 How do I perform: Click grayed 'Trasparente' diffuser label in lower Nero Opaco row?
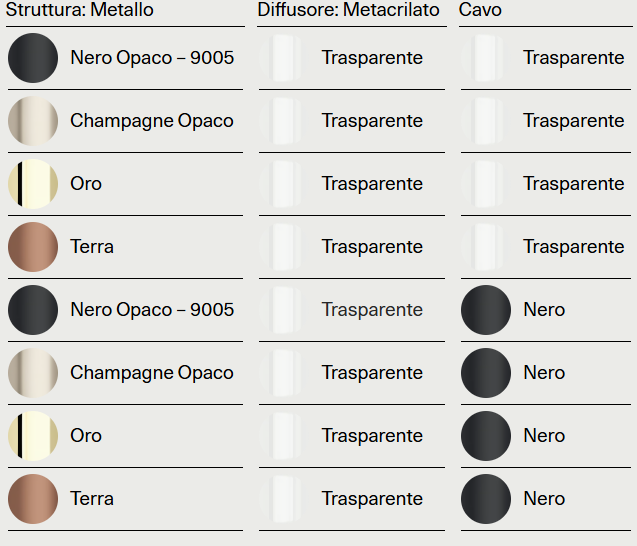tap(372, 310)
